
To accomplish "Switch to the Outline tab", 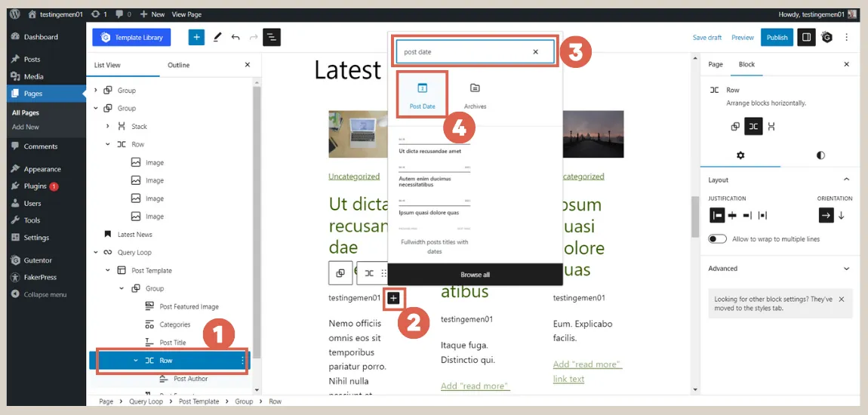I will click(x=178, y=65).
